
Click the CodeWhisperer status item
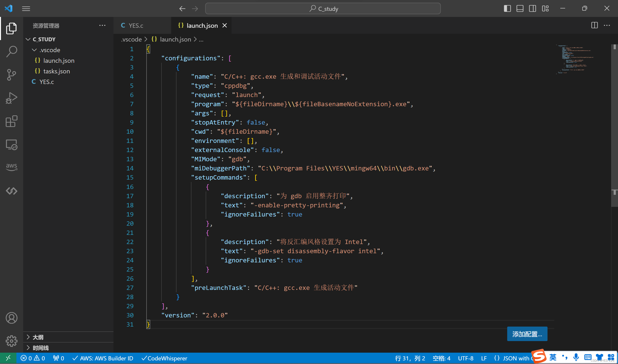(x=164, y=358)
